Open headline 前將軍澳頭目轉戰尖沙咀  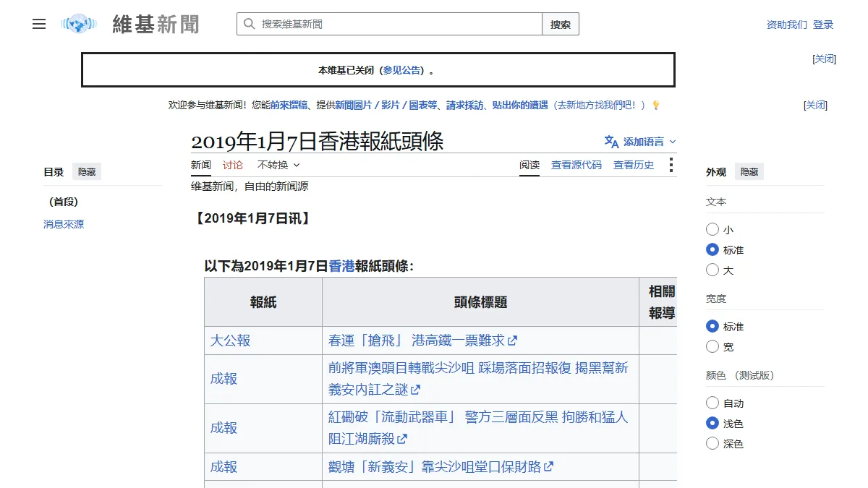pos(478,379)
